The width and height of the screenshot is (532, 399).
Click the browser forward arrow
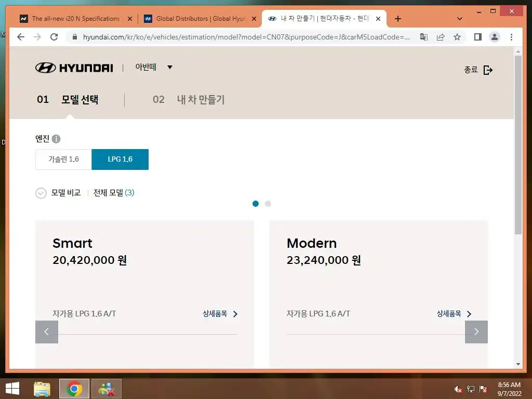37,37
